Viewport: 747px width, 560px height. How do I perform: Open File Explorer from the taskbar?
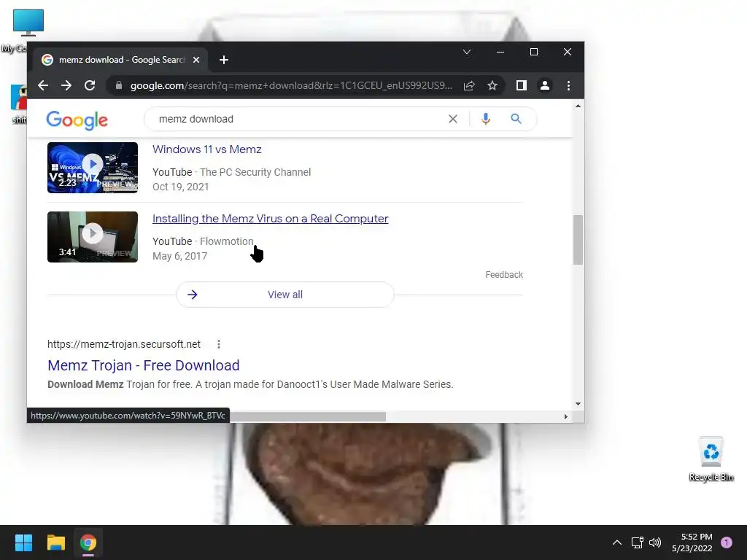click(55, 542)
